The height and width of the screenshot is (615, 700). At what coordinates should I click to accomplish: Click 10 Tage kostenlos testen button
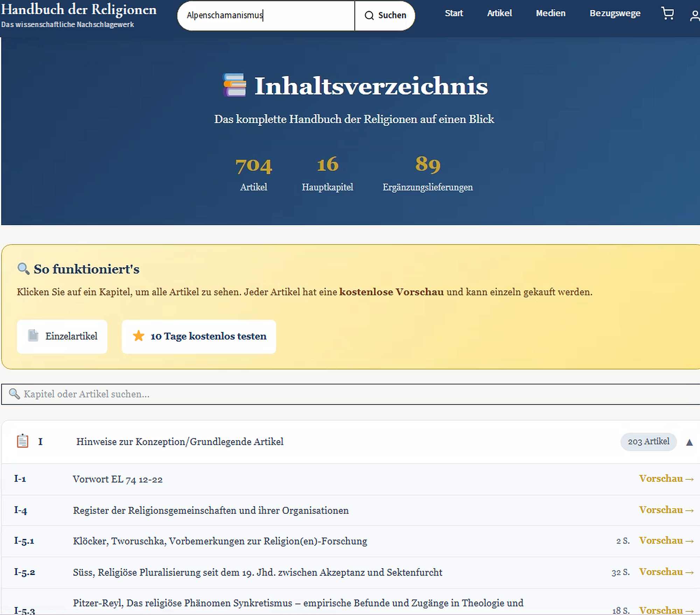(x=199, y=336)
